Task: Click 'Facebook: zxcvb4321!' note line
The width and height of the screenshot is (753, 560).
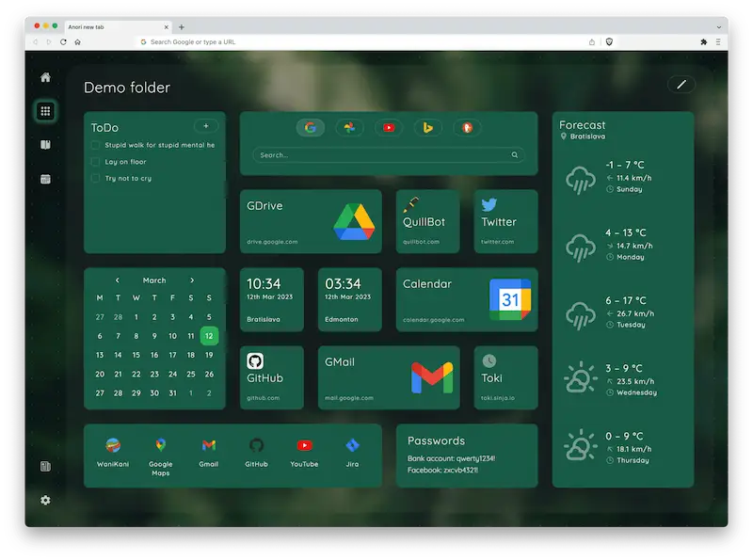Action: (x=442, y=471)
